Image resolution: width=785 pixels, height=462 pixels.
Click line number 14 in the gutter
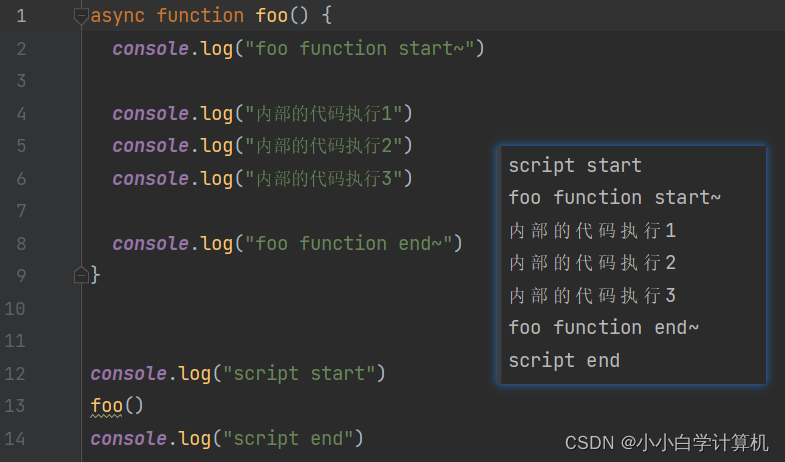pos(15,439)
